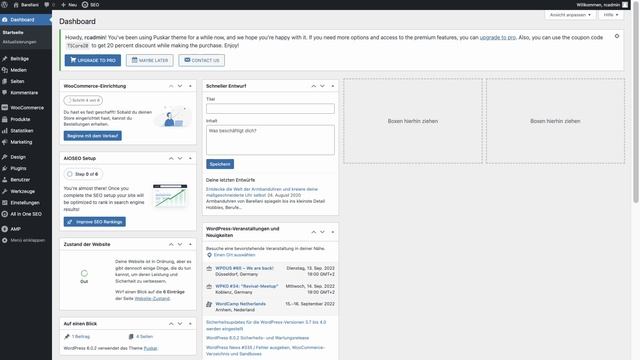
Task: Dismiss the Puskar theme notice
Action: 617,36
